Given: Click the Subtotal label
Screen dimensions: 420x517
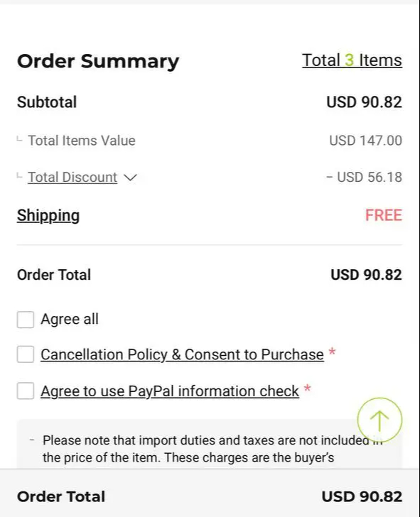Looking at the screenshot, I should (47, 102).
